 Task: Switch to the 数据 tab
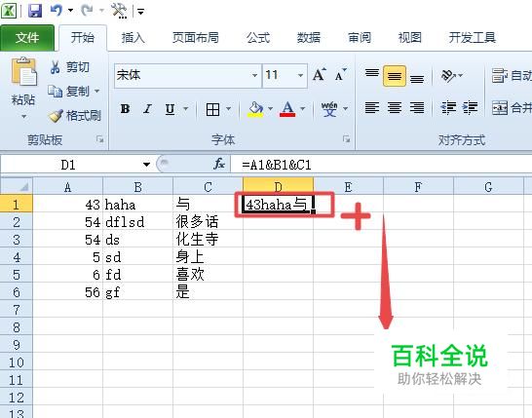tap(309, 38)
